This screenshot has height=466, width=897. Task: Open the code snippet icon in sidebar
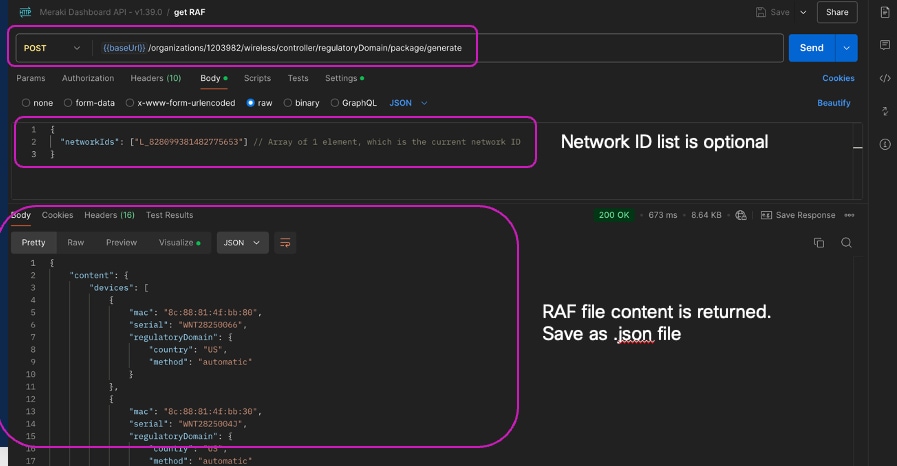tap(885, 78)
